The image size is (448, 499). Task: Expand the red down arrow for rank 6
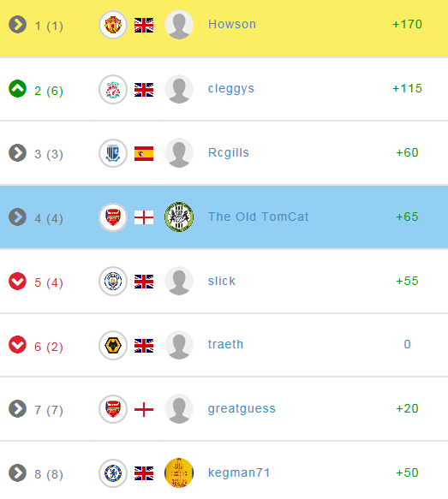17,345
